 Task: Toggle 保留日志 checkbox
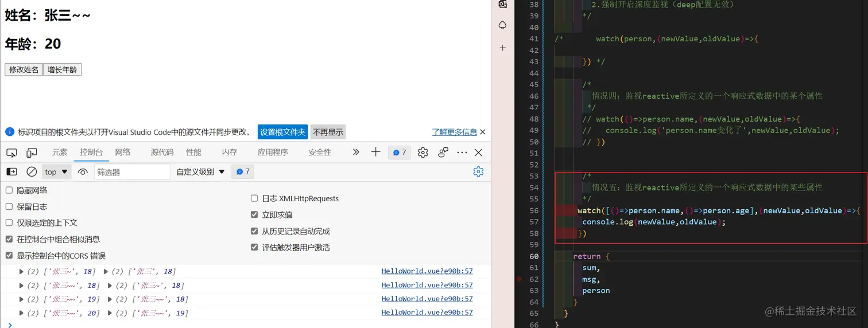9,206
